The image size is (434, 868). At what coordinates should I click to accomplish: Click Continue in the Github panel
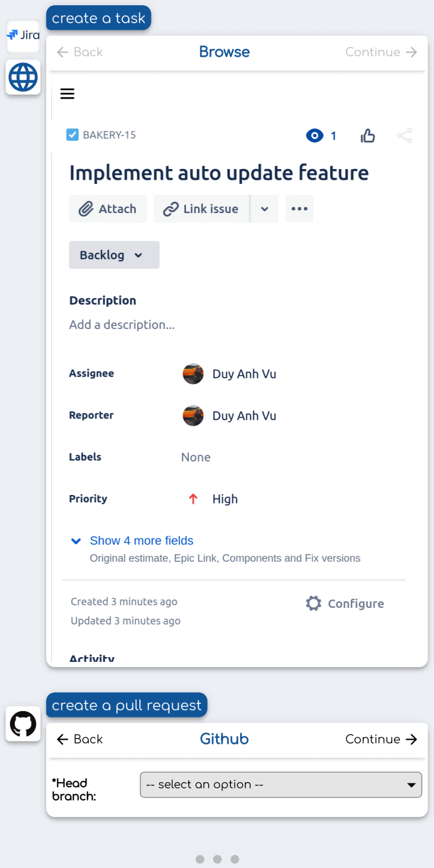[381, 739]
